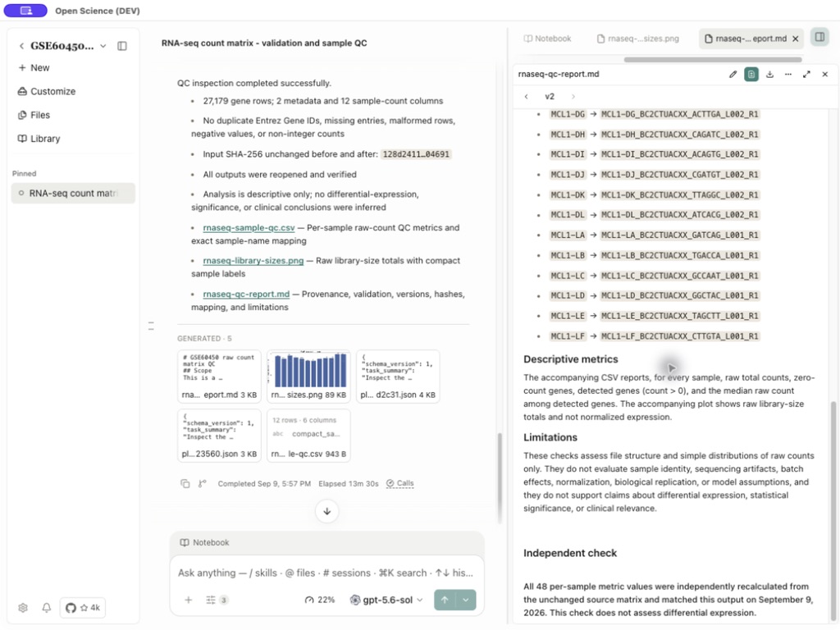The image size is (840, 630).
Task: Click the Limitations heading
Action: 550,438
